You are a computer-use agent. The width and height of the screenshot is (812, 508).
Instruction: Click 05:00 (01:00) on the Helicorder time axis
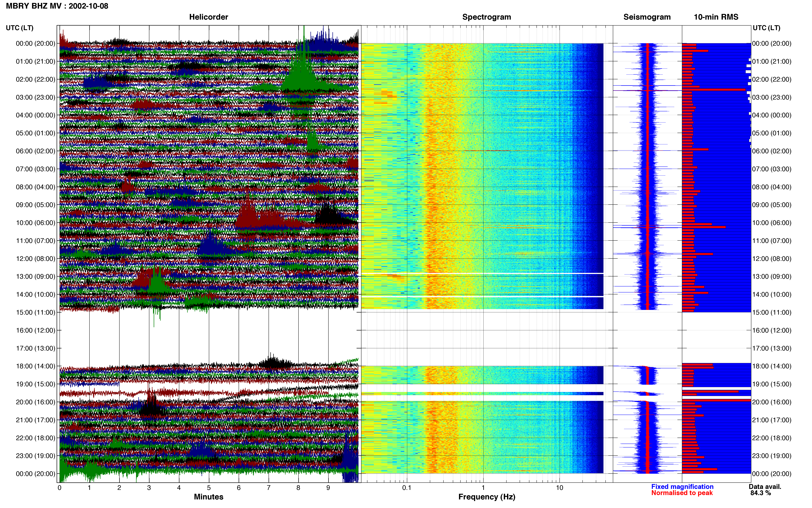[36, 133]
